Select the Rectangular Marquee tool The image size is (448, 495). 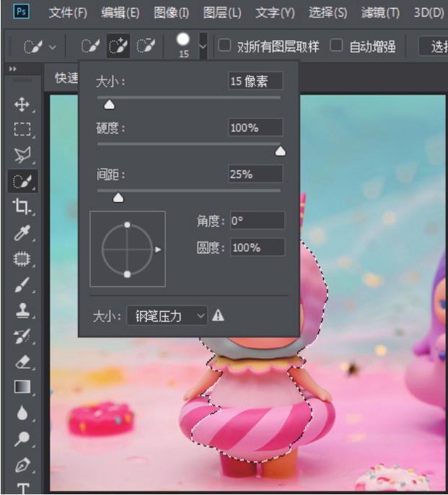tap(22, 129)
